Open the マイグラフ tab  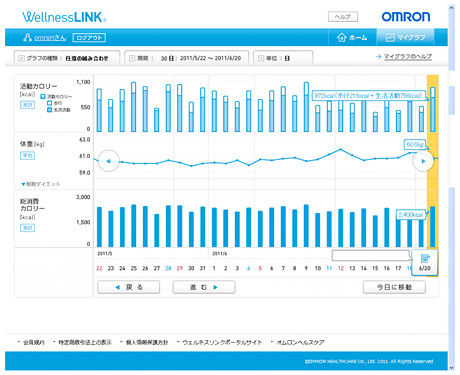(x=405, y=37)
